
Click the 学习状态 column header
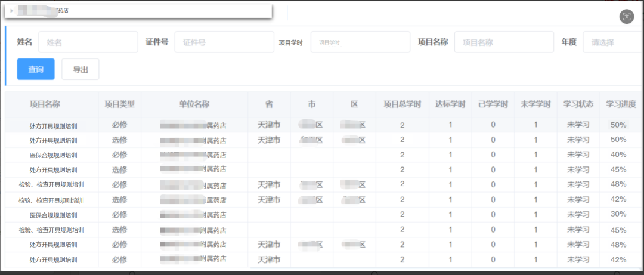(x=578, y=104)
